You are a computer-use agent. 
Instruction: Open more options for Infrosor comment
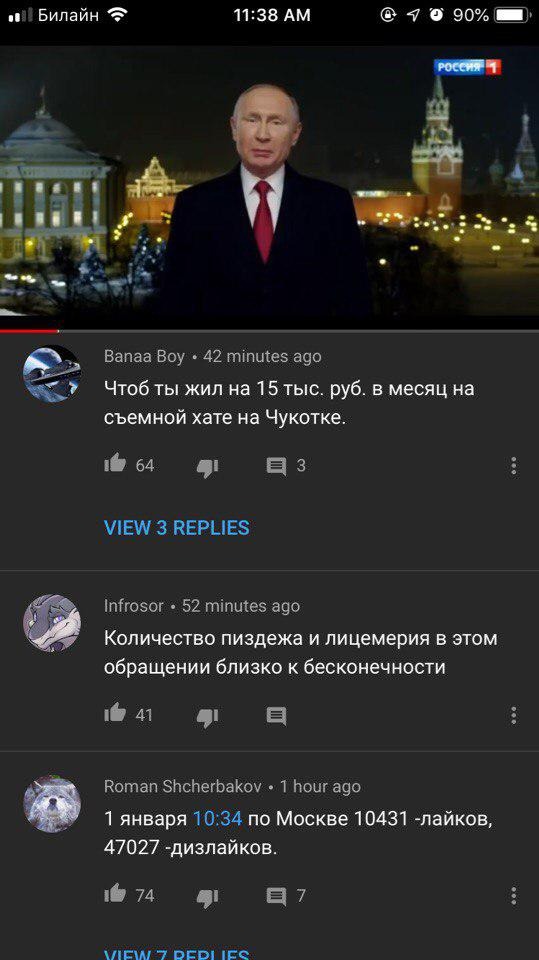tap(513, 715)
